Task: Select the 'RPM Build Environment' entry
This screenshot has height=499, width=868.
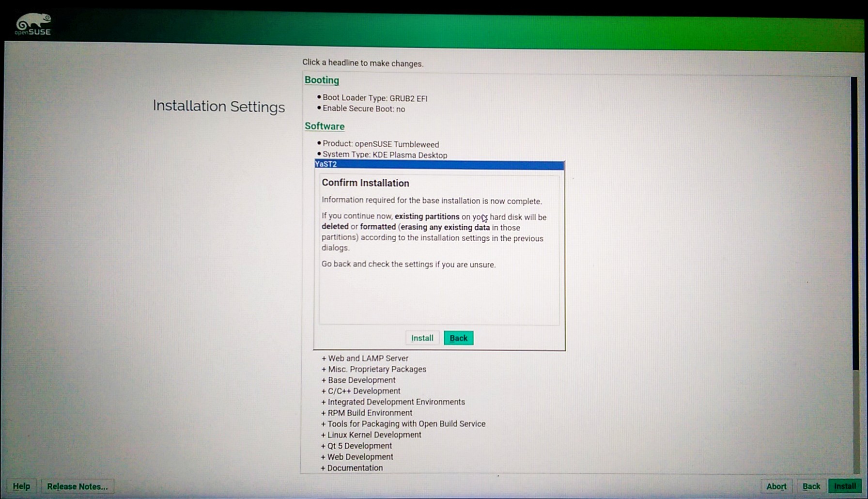Action: [367, 413]
